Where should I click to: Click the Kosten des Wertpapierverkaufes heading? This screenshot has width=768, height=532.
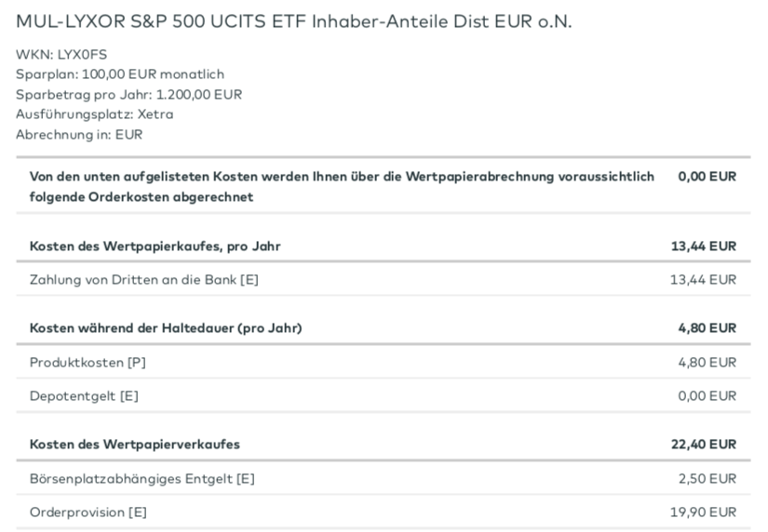(x=135, y=445)
